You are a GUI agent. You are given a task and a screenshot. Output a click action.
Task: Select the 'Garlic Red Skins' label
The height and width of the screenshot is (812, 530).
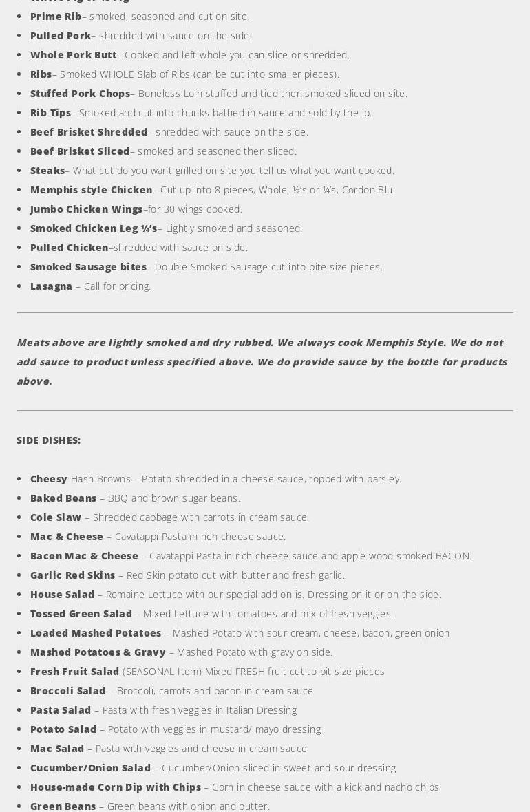coord(72,575)
